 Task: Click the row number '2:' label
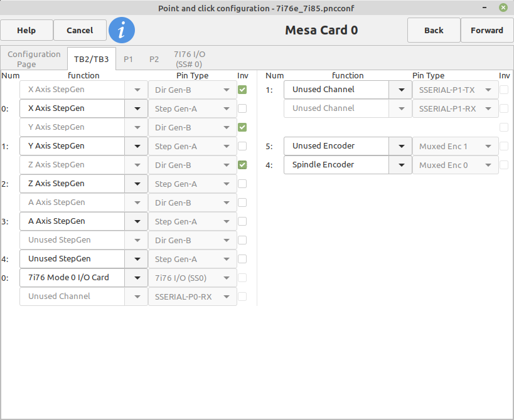pyautogui.click(x=5, y=184)
